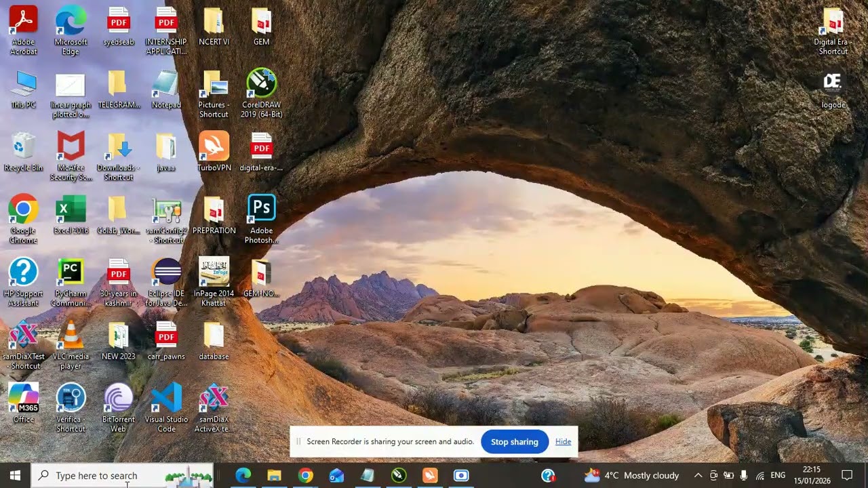The image size is (868, 488).
Task: Open the PREPRATION folder
Action: pyautogui.click(x=214, y=216)
